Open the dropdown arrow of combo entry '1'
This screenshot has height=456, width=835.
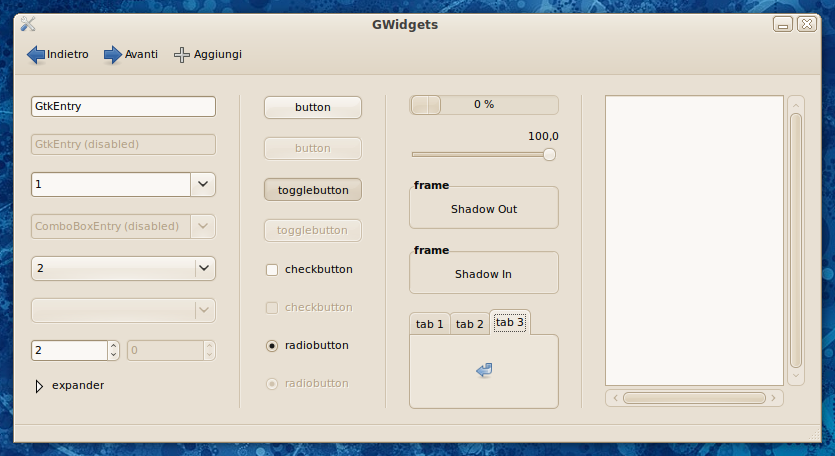[x=203, y=184]
